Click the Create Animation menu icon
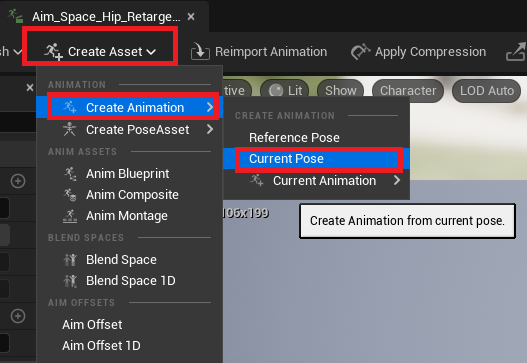The image size is (527, 363). [x=70, y=107]
